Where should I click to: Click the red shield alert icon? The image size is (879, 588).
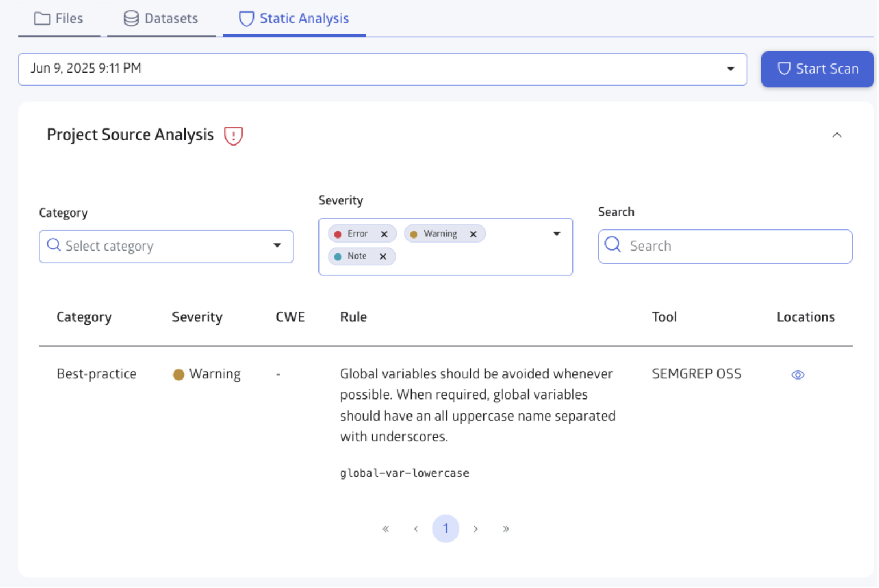(x=233, y=136)
